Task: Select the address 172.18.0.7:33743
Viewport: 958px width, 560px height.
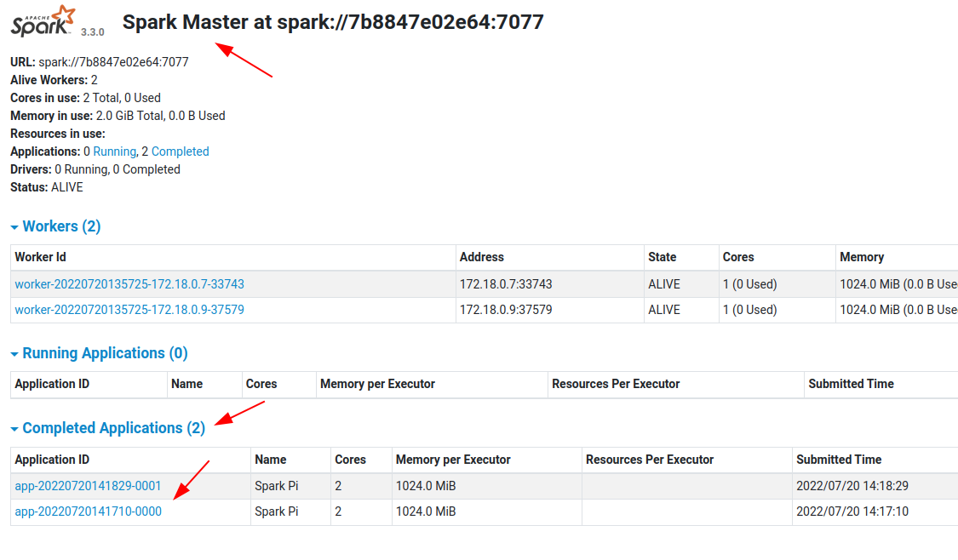Action: click(506, 284)
